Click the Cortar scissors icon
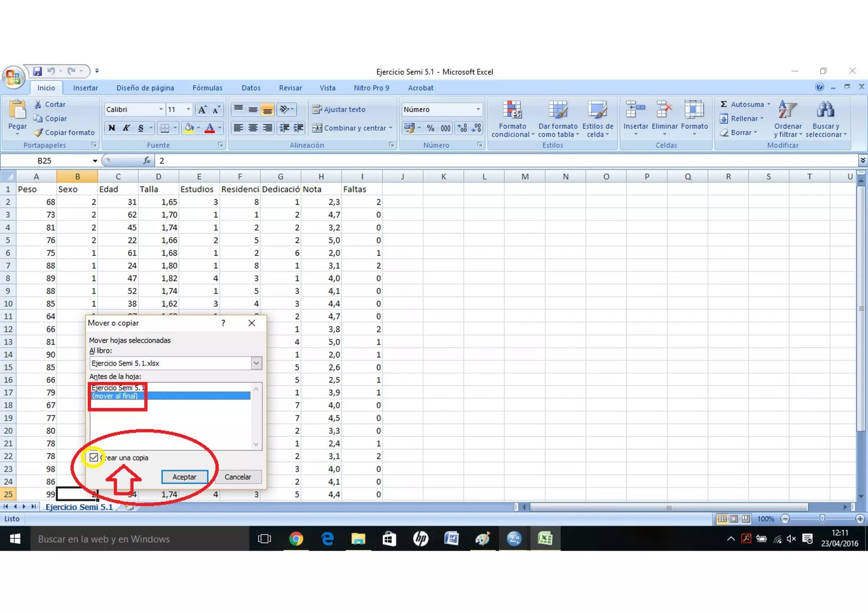Screen dimensions: 868x613 point(38,104)
